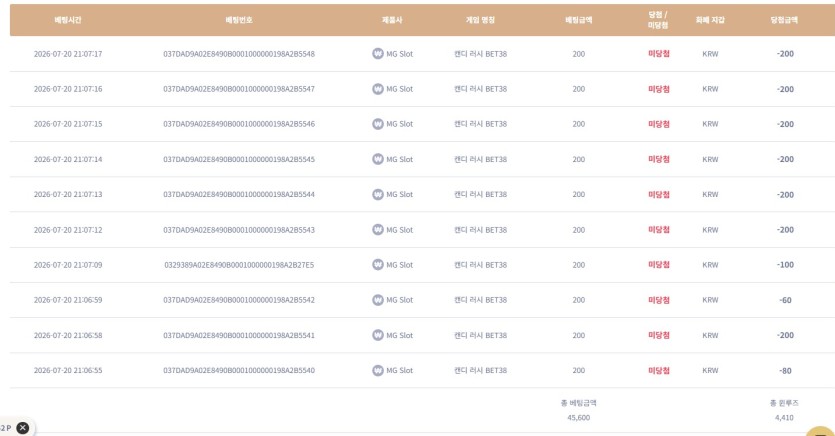Click the 당첨금액 column header
This screenshot has width=835, height=436.
click(784, 20)
